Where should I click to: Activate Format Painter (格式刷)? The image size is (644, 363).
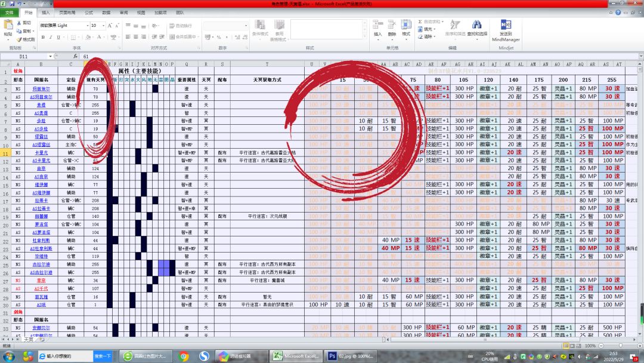click(x=26, y=39)
